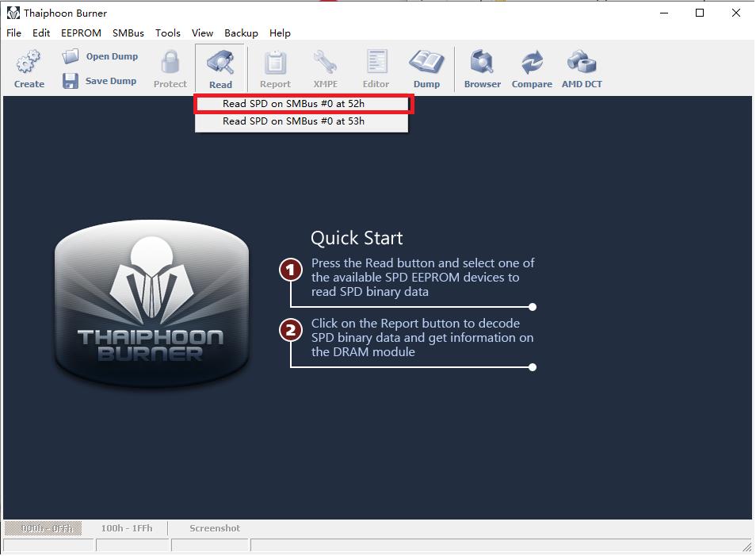Open the EEPROM menu

pos(81,33)
